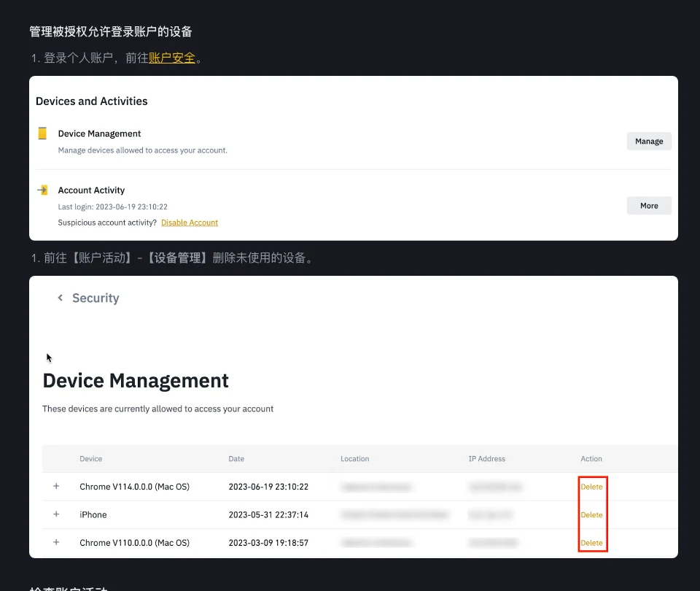This screenshot has height=591, width=700.
Task: Click the Devices and Activities heading
Action: (92, 101)
